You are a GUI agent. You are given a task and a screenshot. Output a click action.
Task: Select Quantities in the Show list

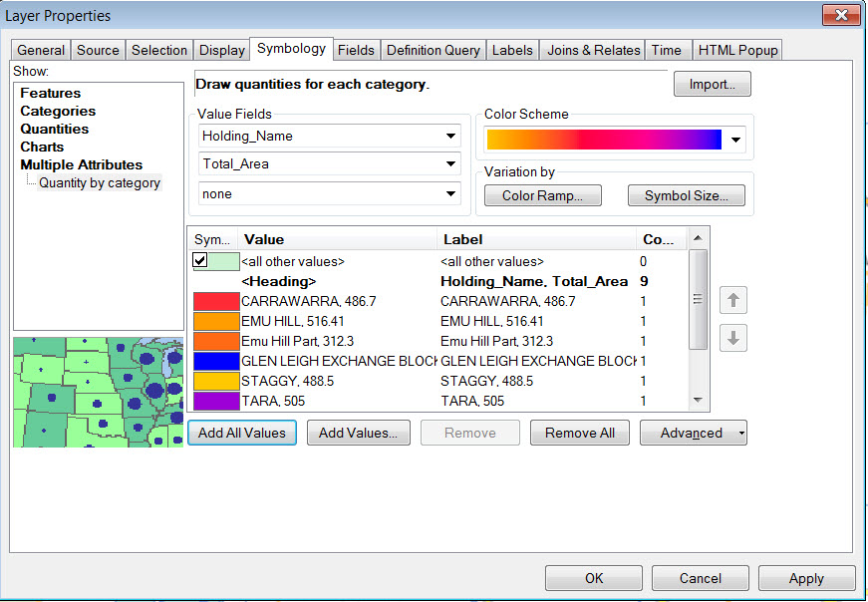(x=54, y=129)
